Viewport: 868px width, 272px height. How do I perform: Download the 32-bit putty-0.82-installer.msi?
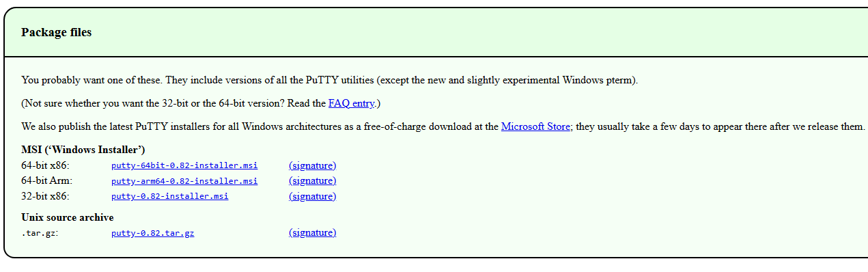coord(169,196)
